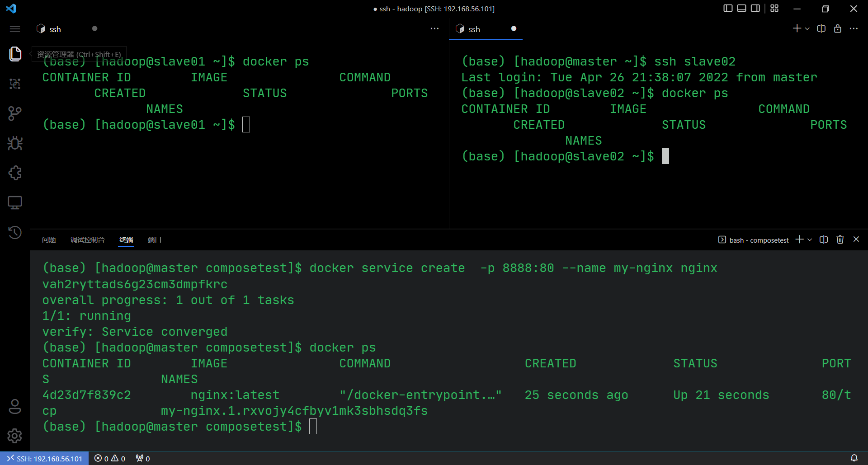
Task: Click 'Last login: Tue Apr 26' line
Action: click(x=639, y=77)
